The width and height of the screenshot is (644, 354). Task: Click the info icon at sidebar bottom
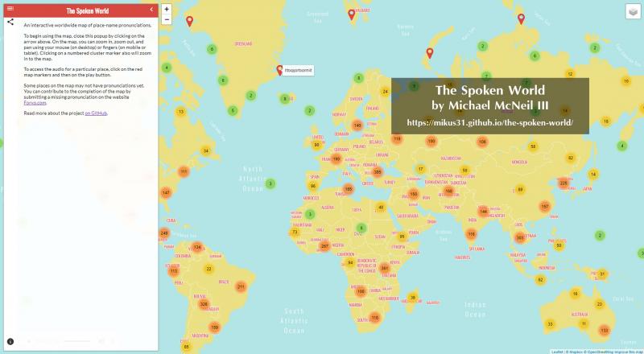[x=10, y=342]
